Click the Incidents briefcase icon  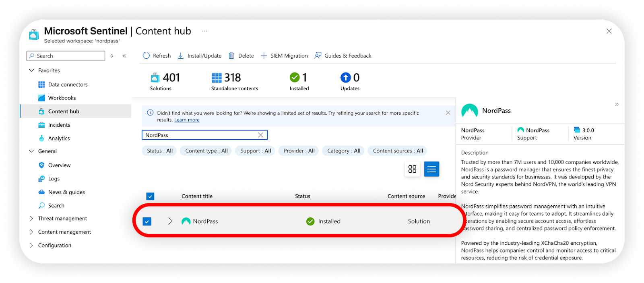pyautogui.click(x=41, y=125)
